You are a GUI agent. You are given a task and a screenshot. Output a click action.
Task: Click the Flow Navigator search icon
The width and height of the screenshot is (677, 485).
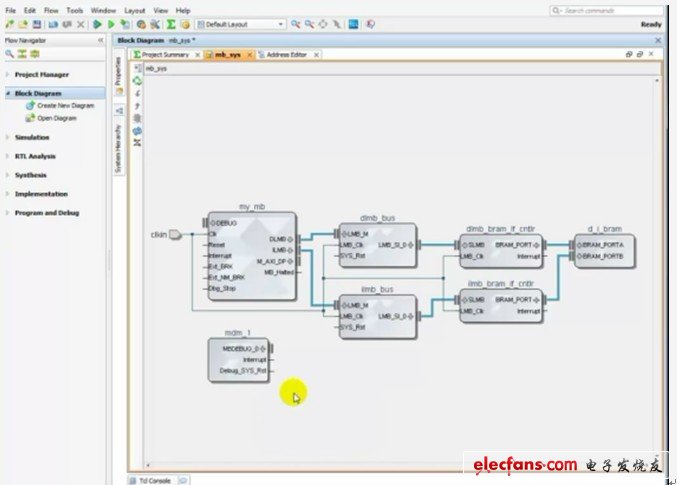tap(9, 52)
